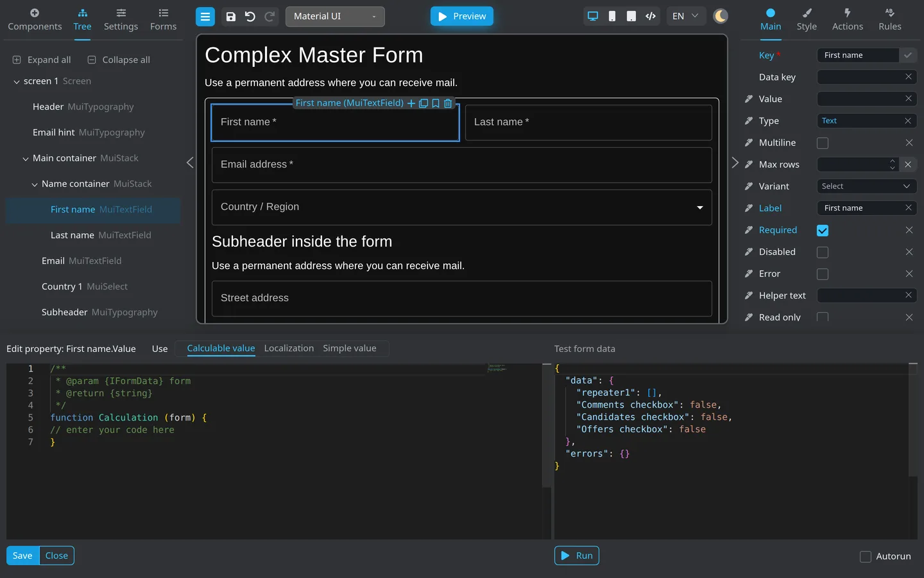Open the Actions properties tab

click(848, 20)
